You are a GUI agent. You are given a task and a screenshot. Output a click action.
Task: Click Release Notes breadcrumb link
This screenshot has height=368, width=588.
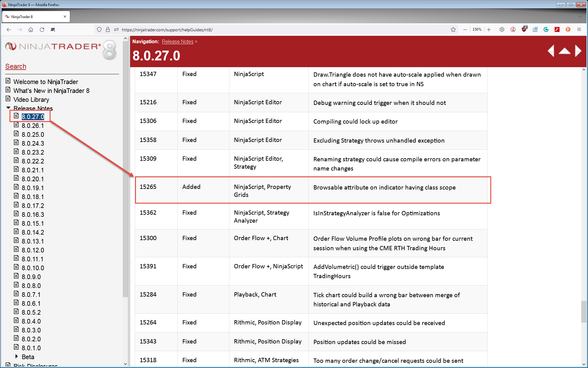[x=178, y=42]
